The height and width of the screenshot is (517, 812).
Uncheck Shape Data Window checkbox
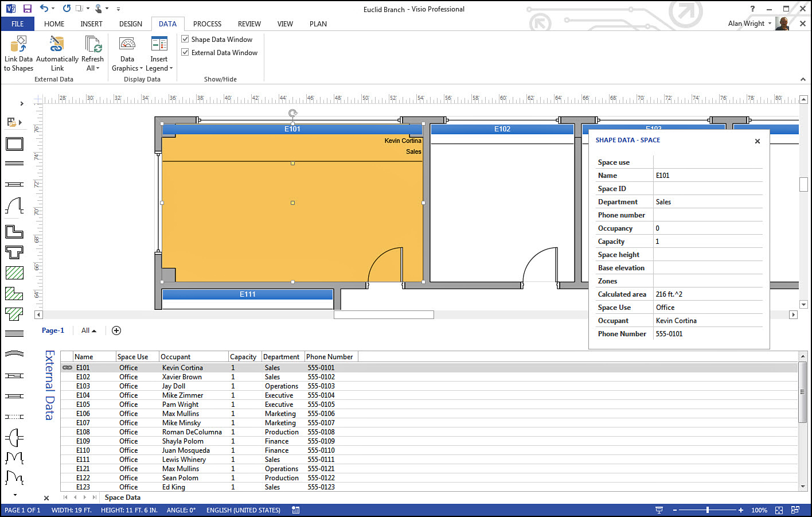pyautogui.click(x=185, y=39)
